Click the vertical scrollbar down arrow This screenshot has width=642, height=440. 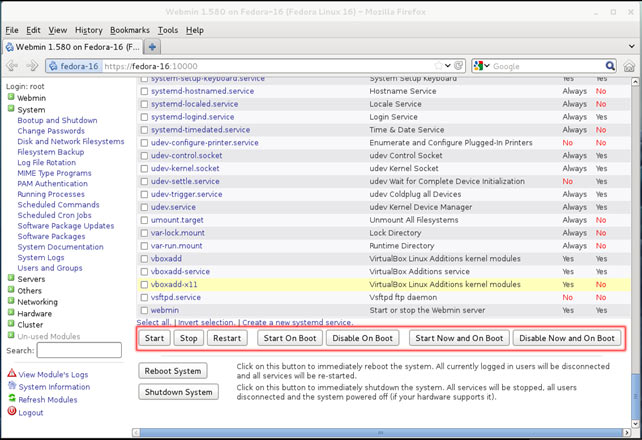click(635, 424)
